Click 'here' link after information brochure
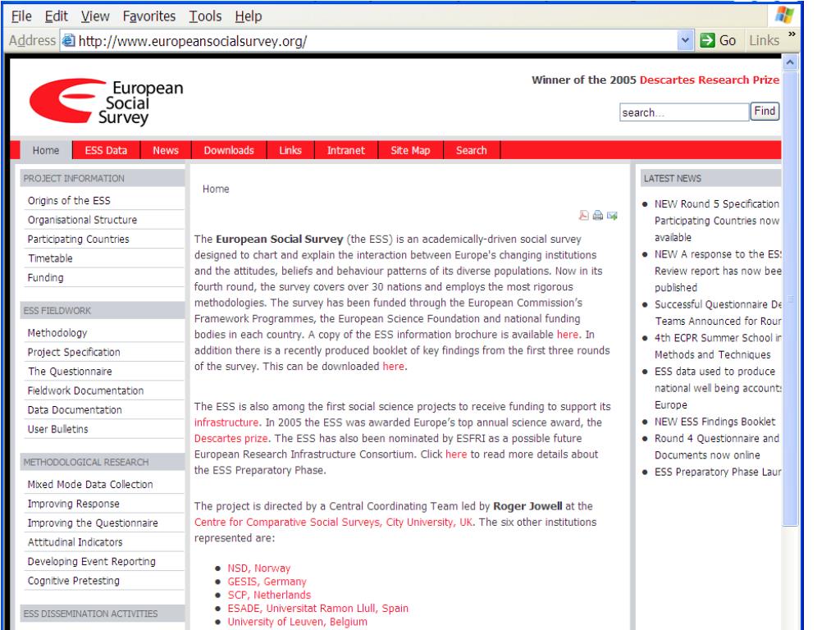The width and height of the screenshot is (840, 630). click(x=568, y=335)
